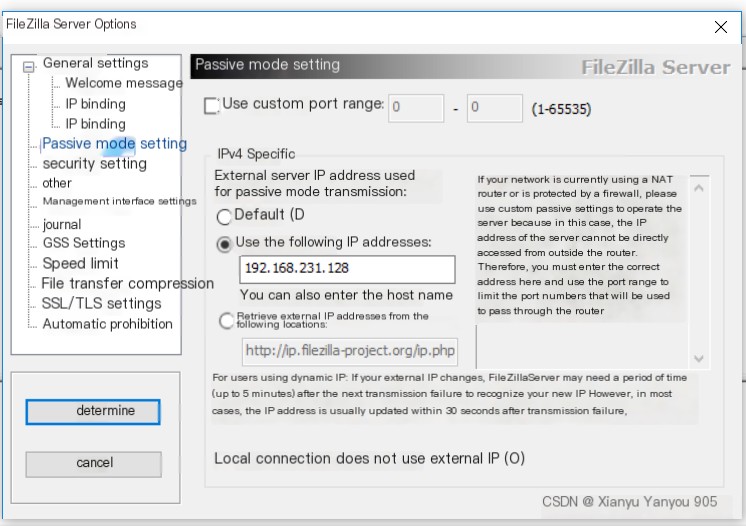Select the 'other' tree entry
The width and height of the screenshot is (746, 526).
[x=57, y=183]
